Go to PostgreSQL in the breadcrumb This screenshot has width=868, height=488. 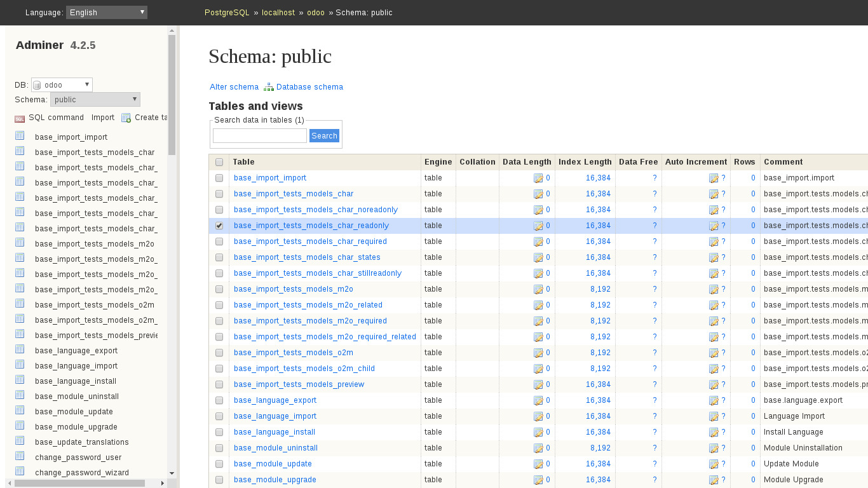tap(227, 13)
